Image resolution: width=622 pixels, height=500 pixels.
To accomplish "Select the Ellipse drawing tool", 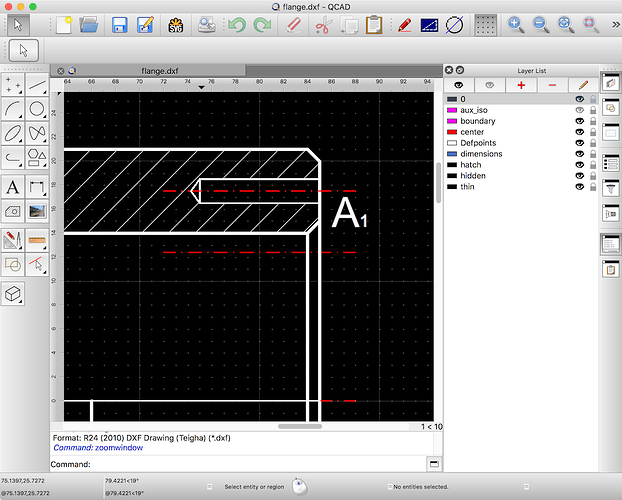I will point(13,134).
